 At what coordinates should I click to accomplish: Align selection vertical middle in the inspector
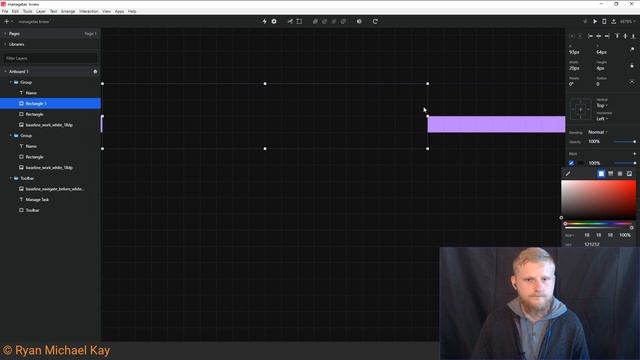point(625,36)
